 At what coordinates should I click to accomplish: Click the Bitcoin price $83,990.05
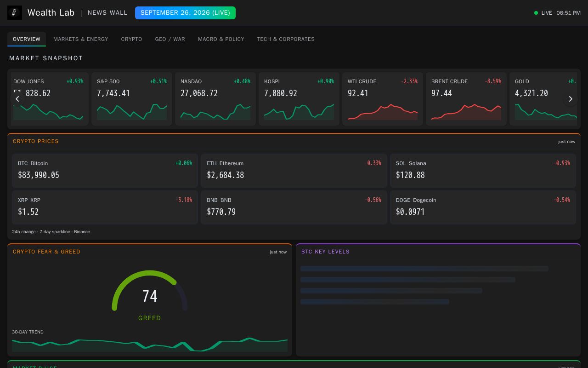[39, 175]
